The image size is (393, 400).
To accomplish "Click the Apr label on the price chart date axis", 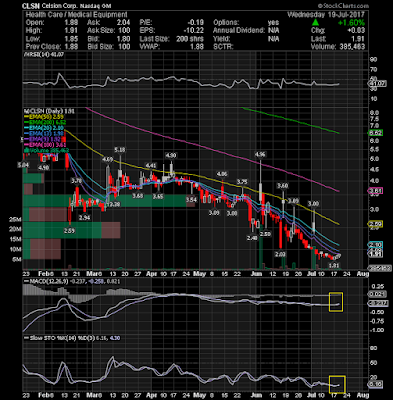I will (152, 274).
